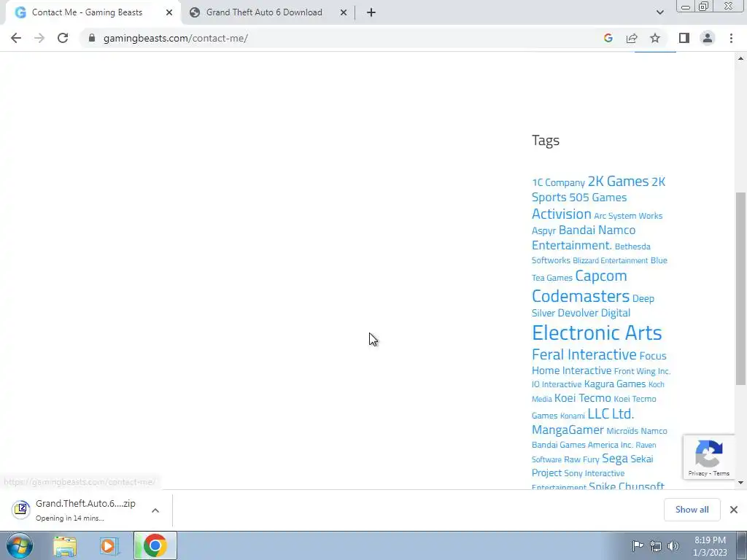The height and width of the screenshot is (560, 747).
Task: Open the Feral Interactive tag
Action: tap(584, 355)
